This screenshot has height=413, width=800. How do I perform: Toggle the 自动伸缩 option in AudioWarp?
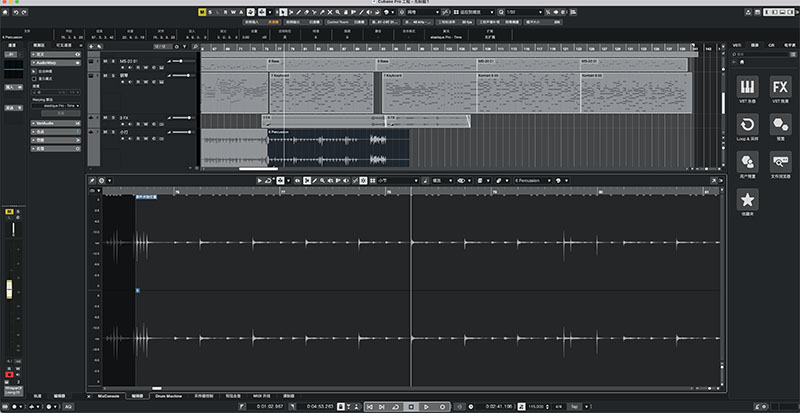click(34, 71)
